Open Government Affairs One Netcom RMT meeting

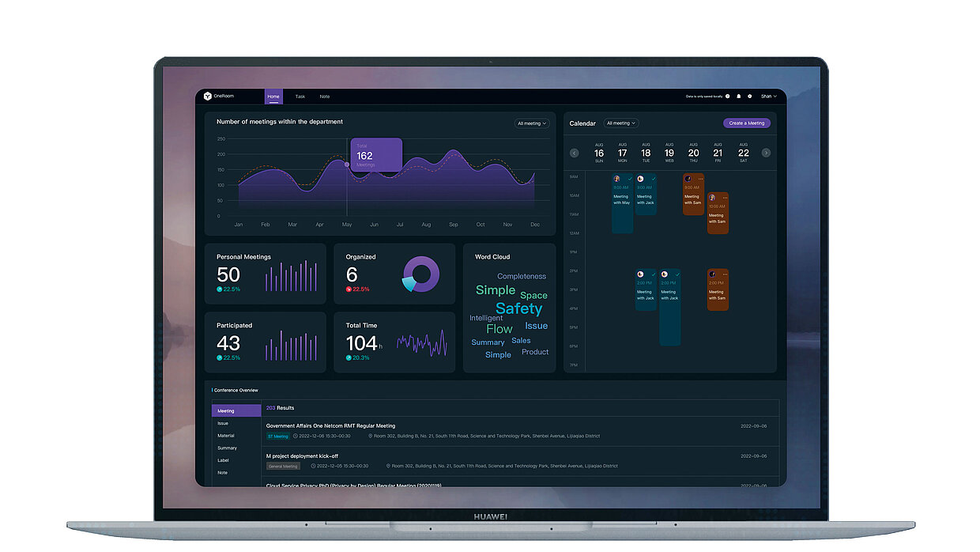(x=330, y=426)
